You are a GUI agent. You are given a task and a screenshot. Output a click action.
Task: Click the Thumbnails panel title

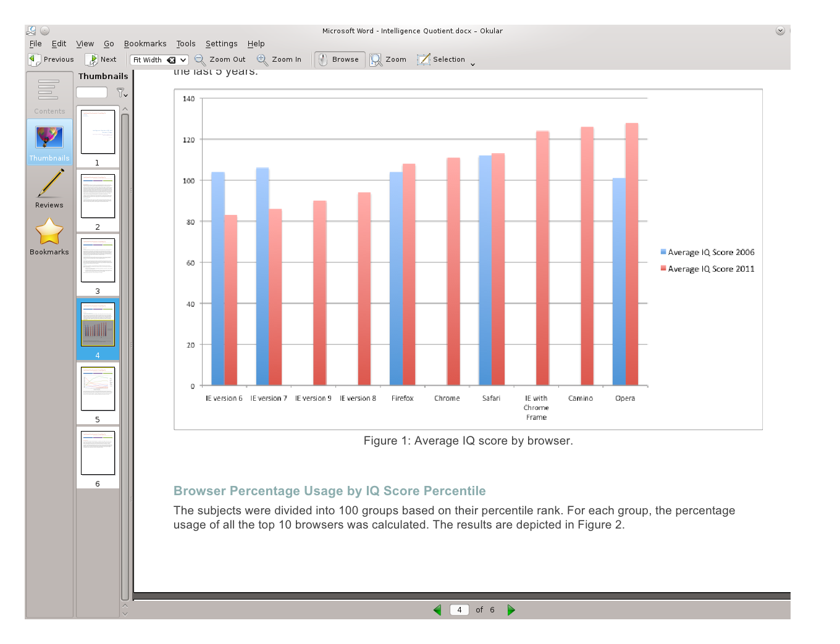[103, 76]
